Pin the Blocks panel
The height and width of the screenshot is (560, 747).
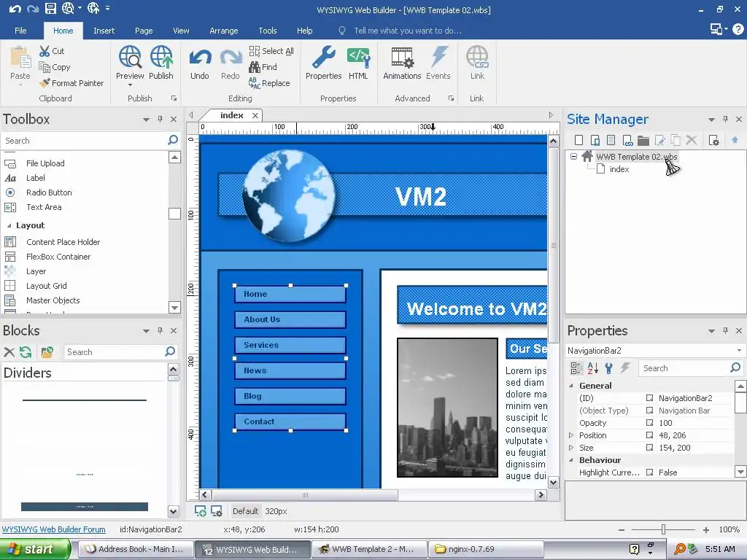tap(160, 330)
